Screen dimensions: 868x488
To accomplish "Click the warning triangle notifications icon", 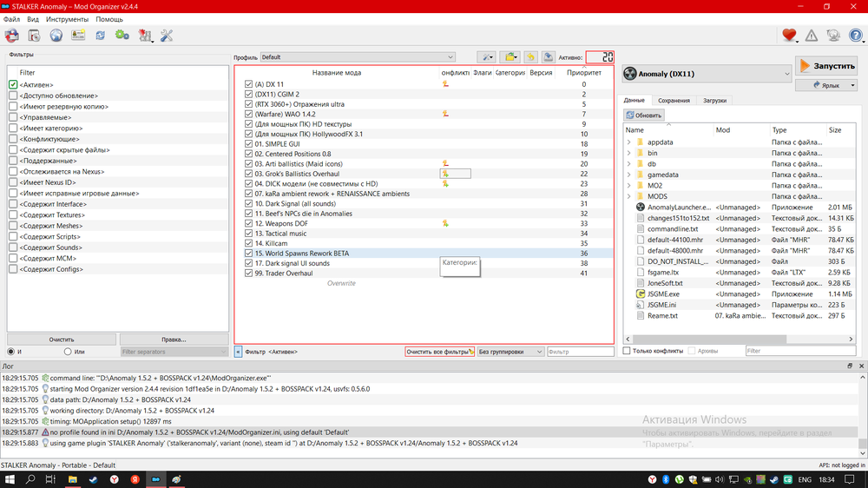I will [812, 36].
